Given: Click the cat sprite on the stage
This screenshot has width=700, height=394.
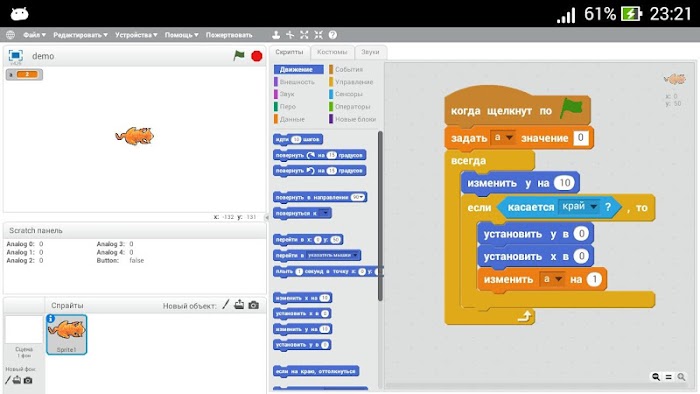Looking at the screenshot, I should [135, 136].
